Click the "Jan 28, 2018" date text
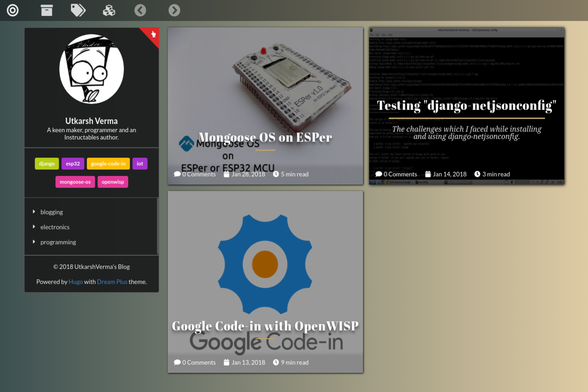The height and width of the screenshot is (392, 588). (248, 174)
